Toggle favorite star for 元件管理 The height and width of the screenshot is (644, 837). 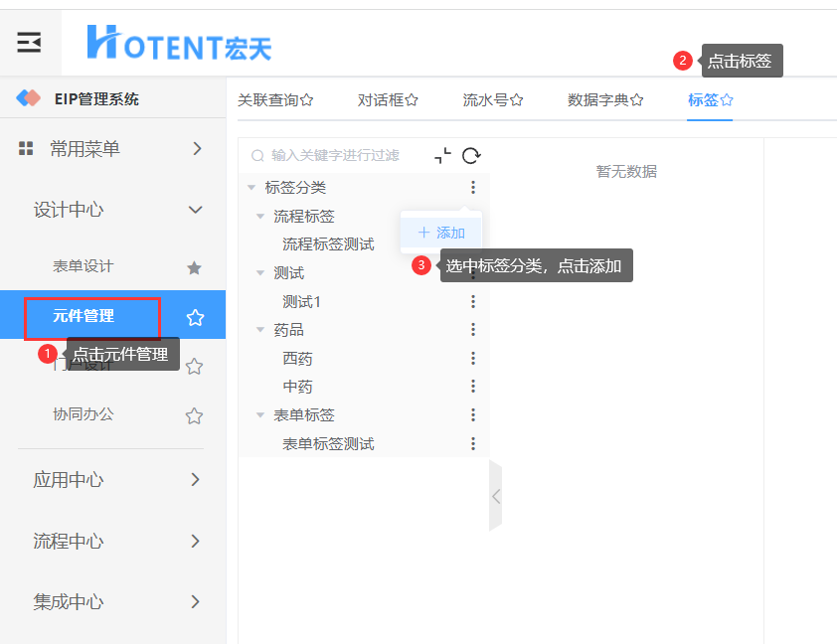pos(195,317)
